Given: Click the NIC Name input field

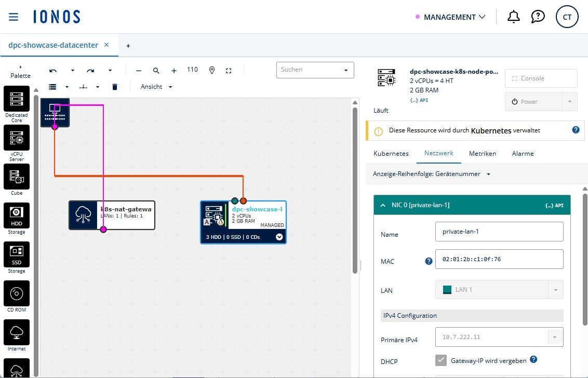Looking at the screenshot, I should 499,232.
